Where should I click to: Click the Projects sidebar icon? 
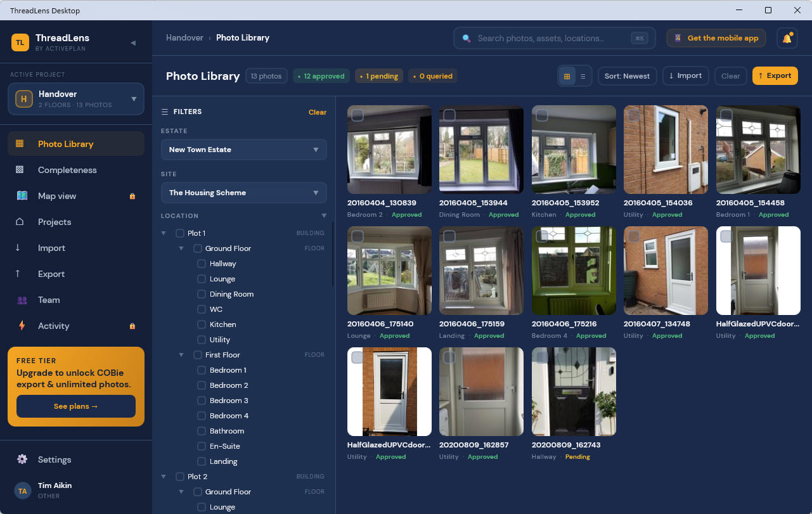point(20,222)
